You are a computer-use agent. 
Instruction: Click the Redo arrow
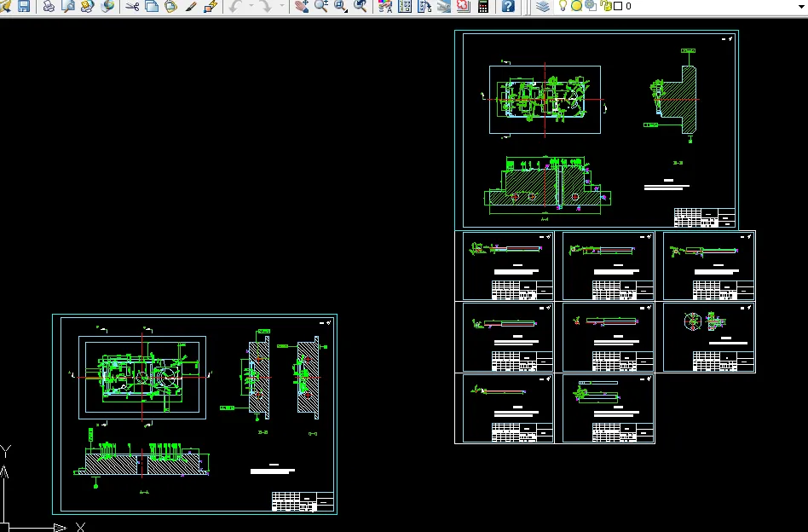click(x=265, y=6)
